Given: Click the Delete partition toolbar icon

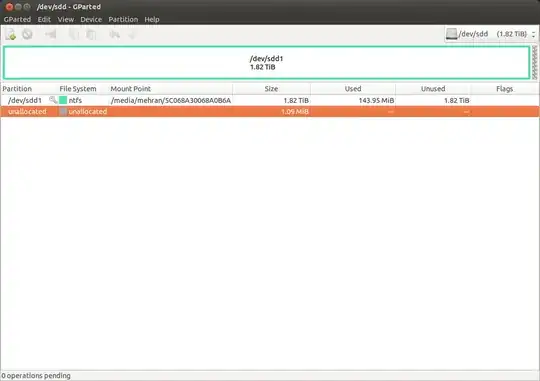Looking at the screenshot, I should [x=27, y=34].
